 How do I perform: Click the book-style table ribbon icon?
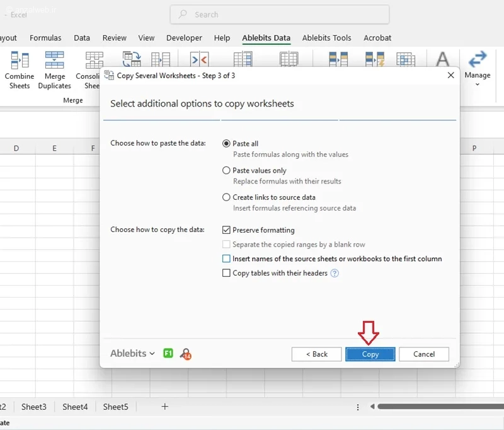pyautogui.click(x=289, y=59)
